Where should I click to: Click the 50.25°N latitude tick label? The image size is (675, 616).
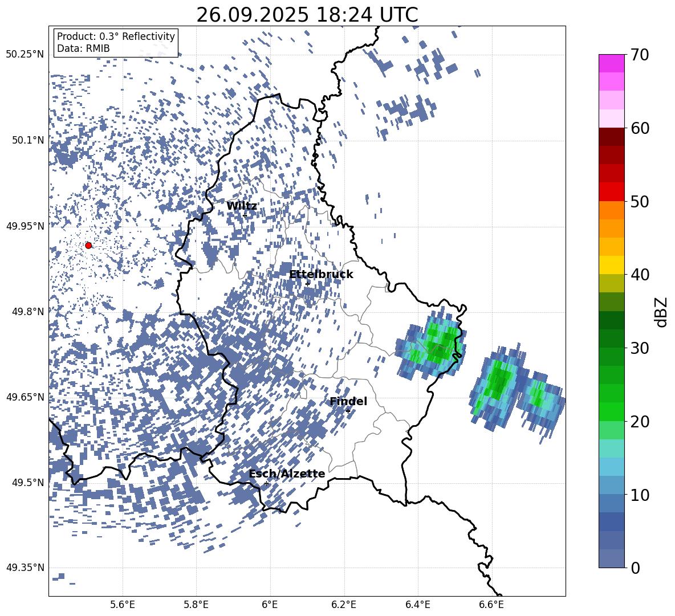25,55
